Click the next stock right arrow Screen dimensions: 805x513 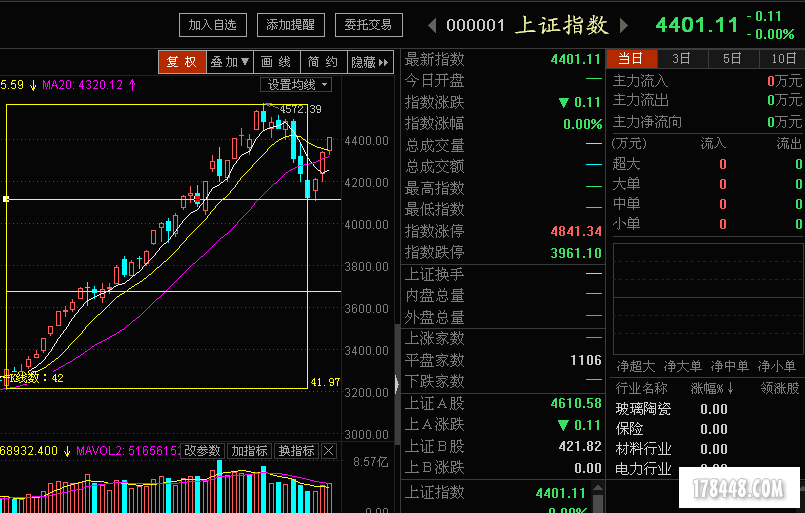tap(624, 25)
